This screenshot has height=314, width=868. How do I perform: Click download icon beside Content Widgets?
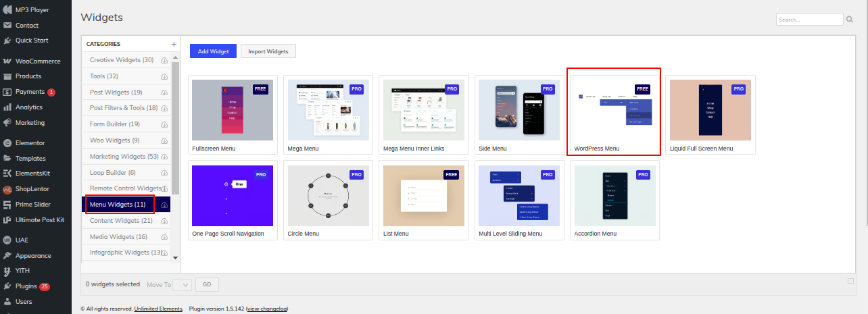click(164, 221)
